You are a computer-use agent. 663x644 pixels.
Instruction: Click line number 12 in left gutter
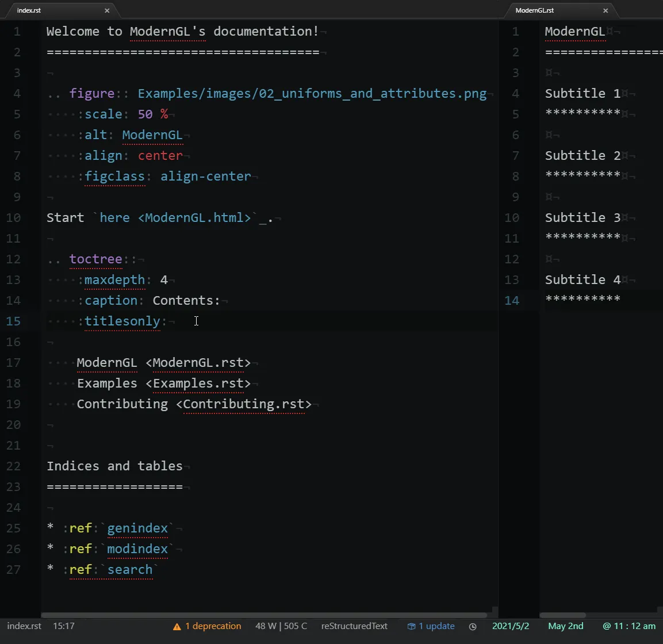14,259
